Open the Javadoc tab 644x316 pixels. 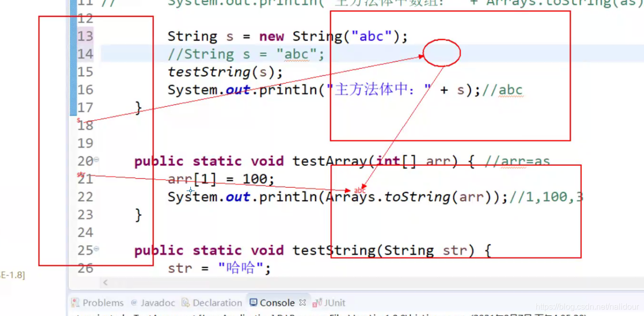153,303
